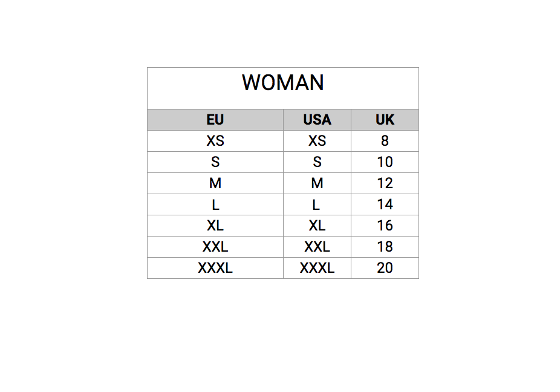Image resolution: width=560 pixels, height=392 pixels.
Task: Select UK size 14 cell
Action: tap(385, 204)
